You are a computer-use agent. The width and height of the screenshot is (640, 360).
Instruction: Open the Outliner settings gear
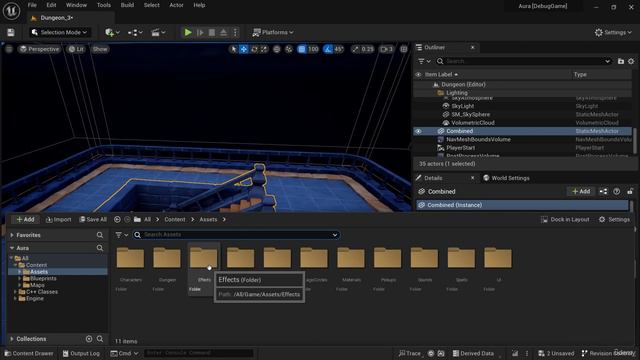[631, 61]
